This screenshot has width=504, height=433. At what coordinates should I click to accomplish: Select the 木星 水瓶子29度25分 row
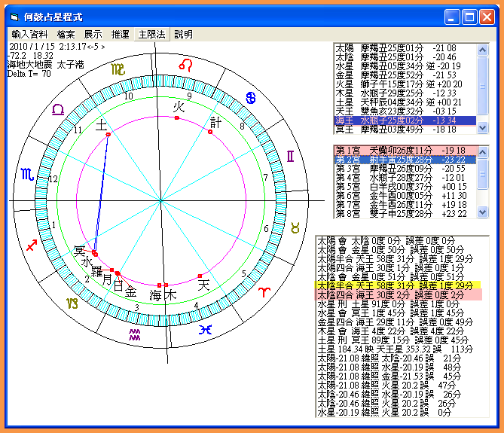point(405,93)
